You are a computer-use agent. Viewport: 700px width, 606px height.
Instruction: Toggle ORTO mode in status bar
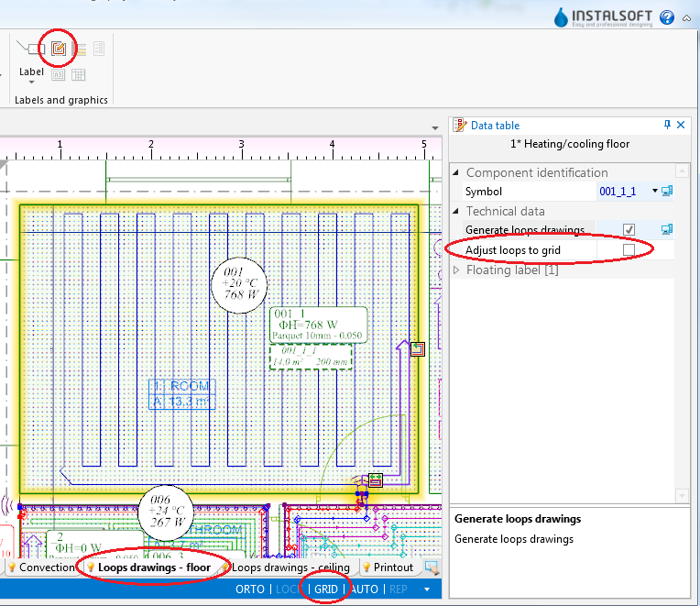(x=250, y=589)
